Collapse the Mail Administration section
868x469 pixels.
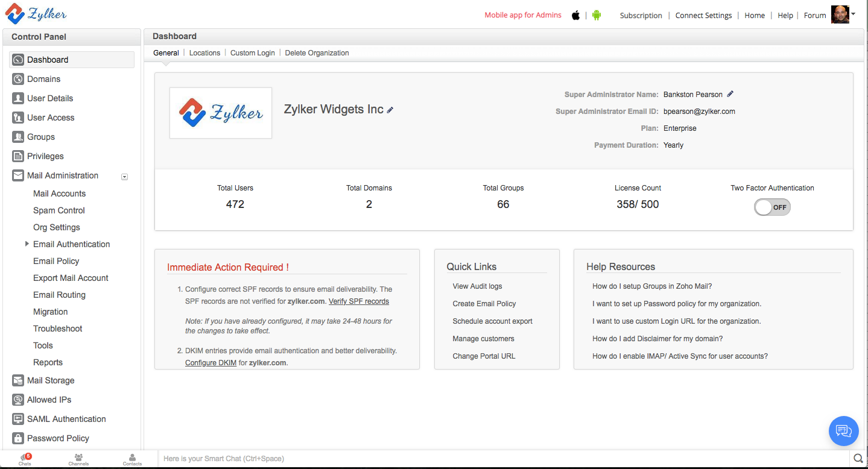[124, 177]
